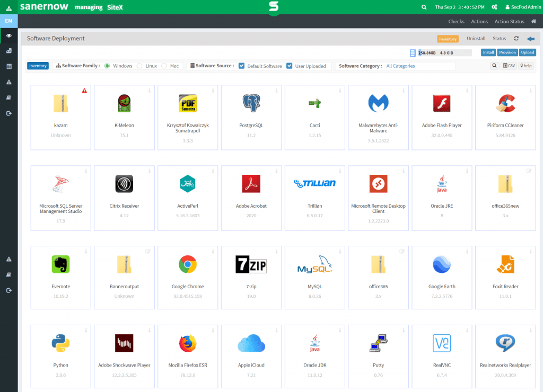This screenshot has height=392, width=543.
Task: Click the Evernote elephant icon
Action: pyautogui.click(x=60, y=264)
